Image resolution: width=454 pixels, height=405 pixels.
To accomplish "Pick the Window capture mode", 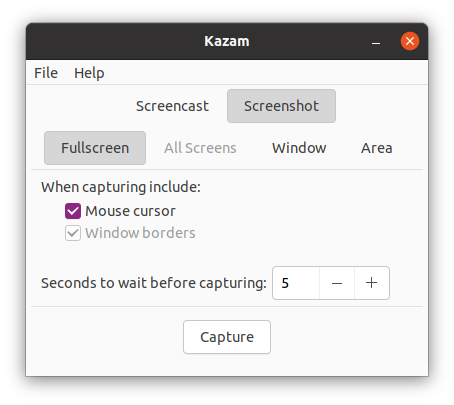I will point(299,148).
